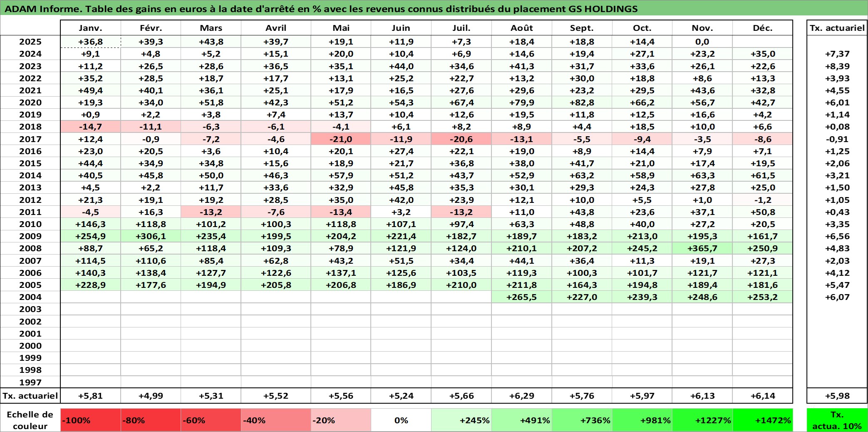Viewport: 868px width, 432px height.
Task: Click the +63,3 cell in Nov. 2014
Action: coord(702,175)
